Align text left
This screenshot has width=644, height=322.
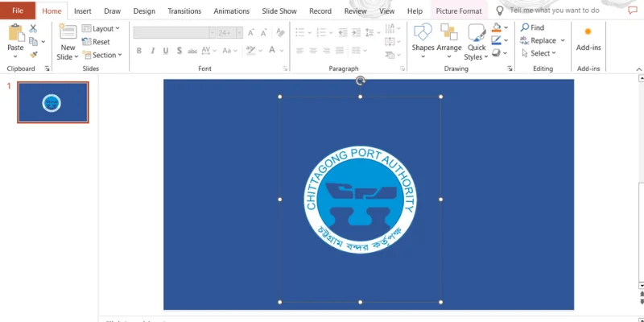tap(299, 51)
